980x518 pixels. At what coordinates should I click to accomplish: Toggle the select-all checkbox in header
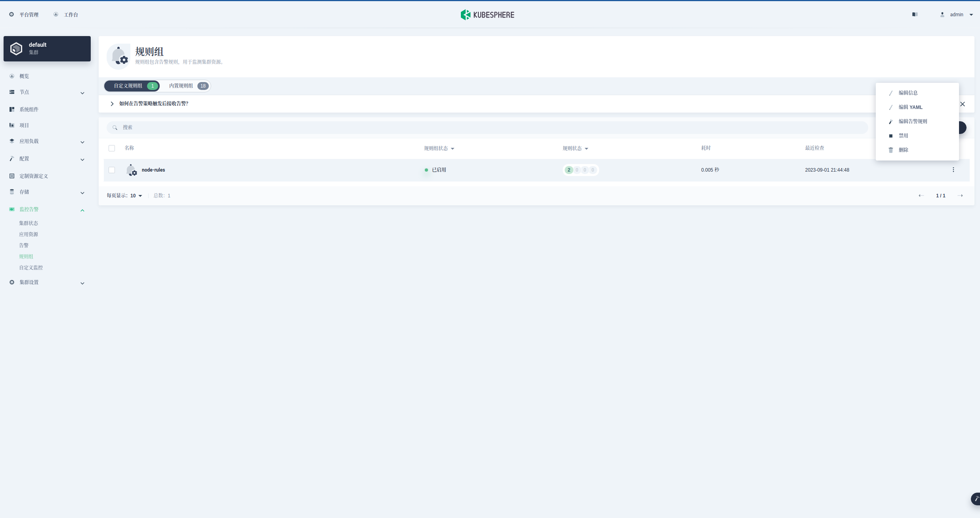[x=112, y=148]
